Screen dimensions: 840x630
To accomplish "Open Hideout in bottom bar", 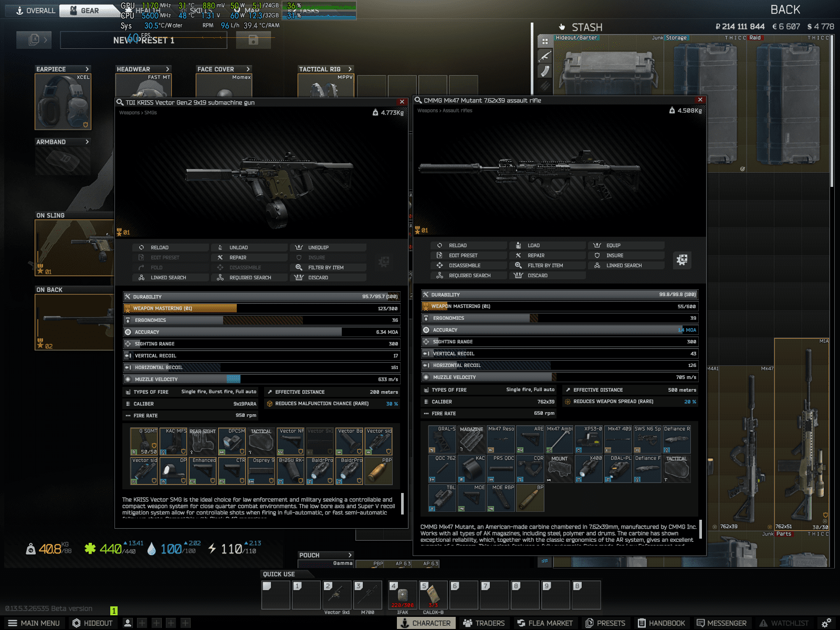I will (x=92, y=623).
